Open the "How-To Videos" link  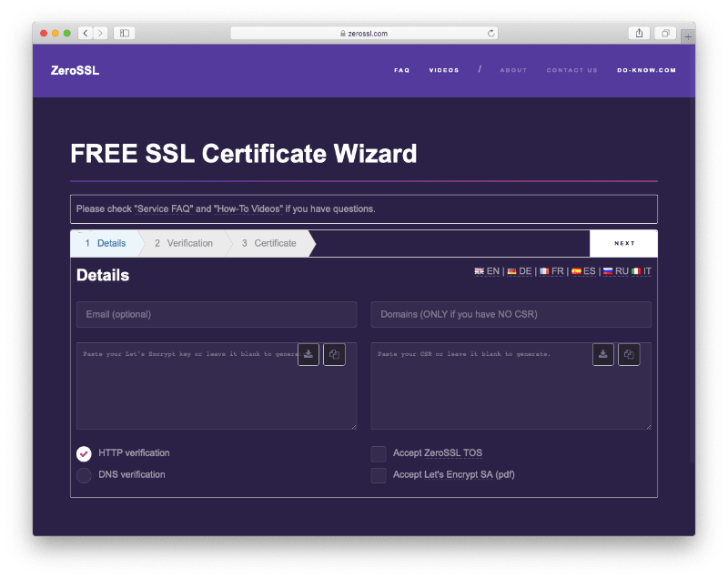click(x=248, y=209)
